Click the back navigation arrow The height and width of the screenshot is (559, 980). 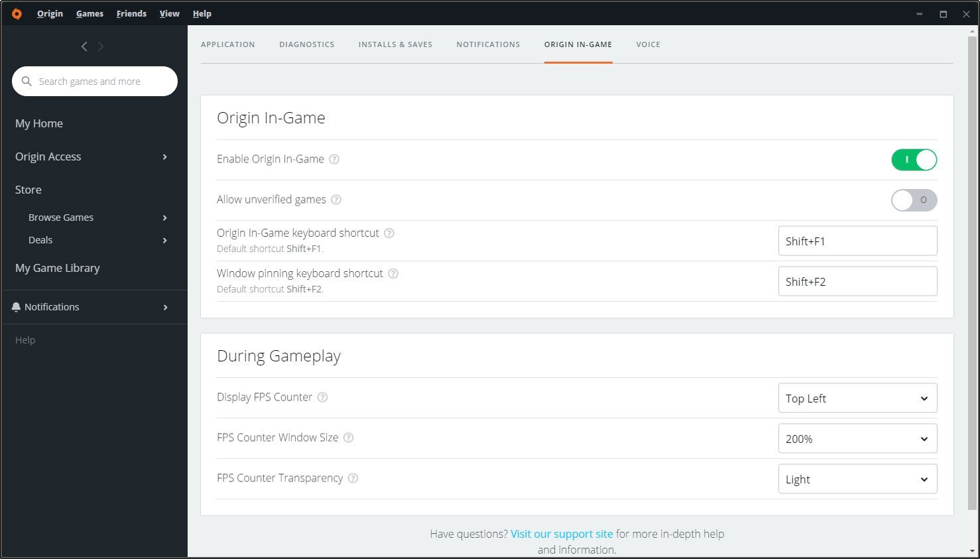(x=84, y=46)
